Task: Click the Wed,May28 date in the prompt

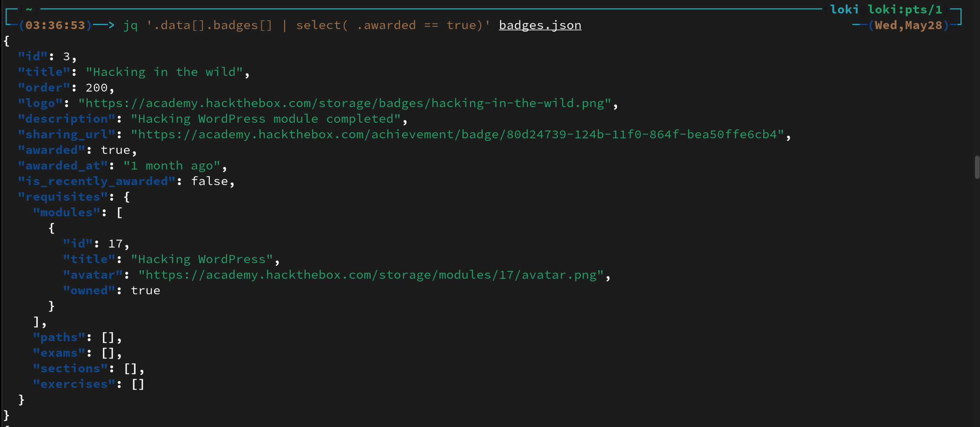Action: pyautogui.click(x=908, y=25)
